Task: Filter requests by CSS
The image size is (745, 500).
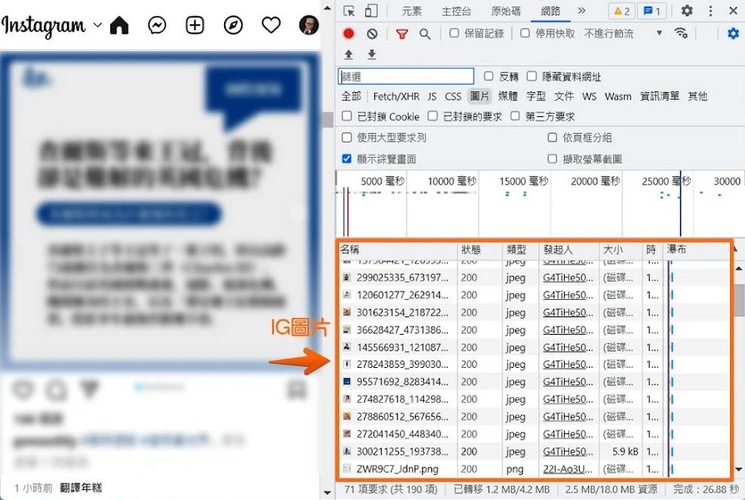Action: (453, 96)
